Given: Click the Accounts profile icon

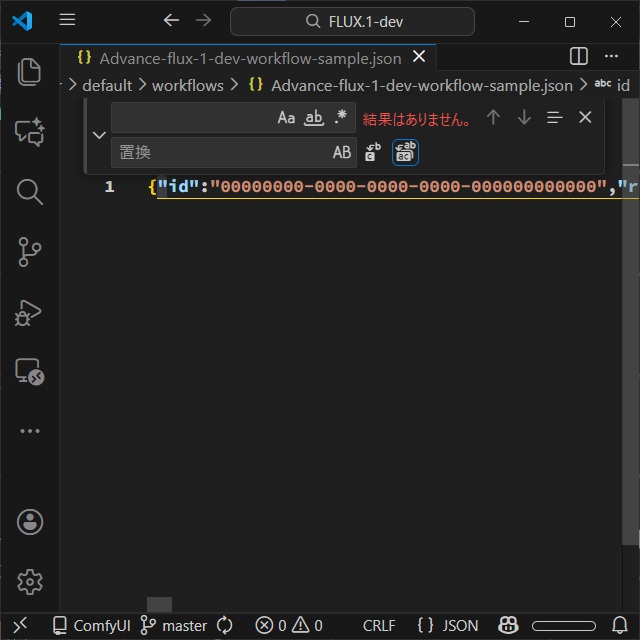Looking at the screenshot, I should click(x=30, y=521).
